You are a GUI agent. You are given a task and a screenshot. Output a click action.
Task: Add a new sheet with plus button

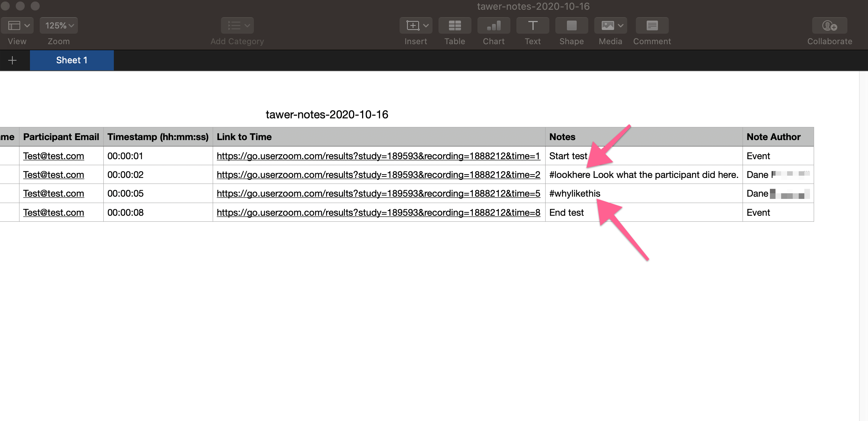coord(12,60)
